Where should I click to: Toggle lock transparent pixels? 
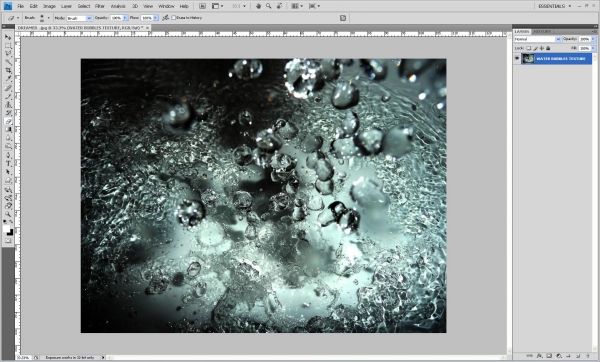(528, 48)
